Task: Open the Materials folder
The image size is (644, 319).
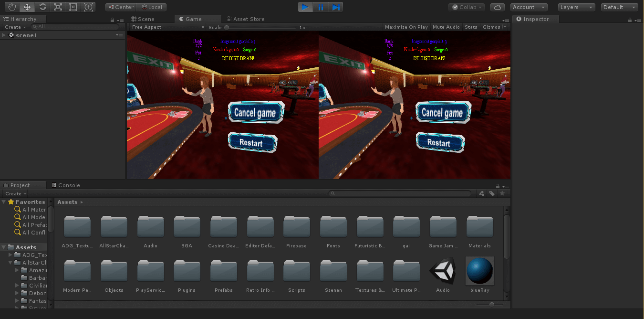Action: [x=479, y=231]
